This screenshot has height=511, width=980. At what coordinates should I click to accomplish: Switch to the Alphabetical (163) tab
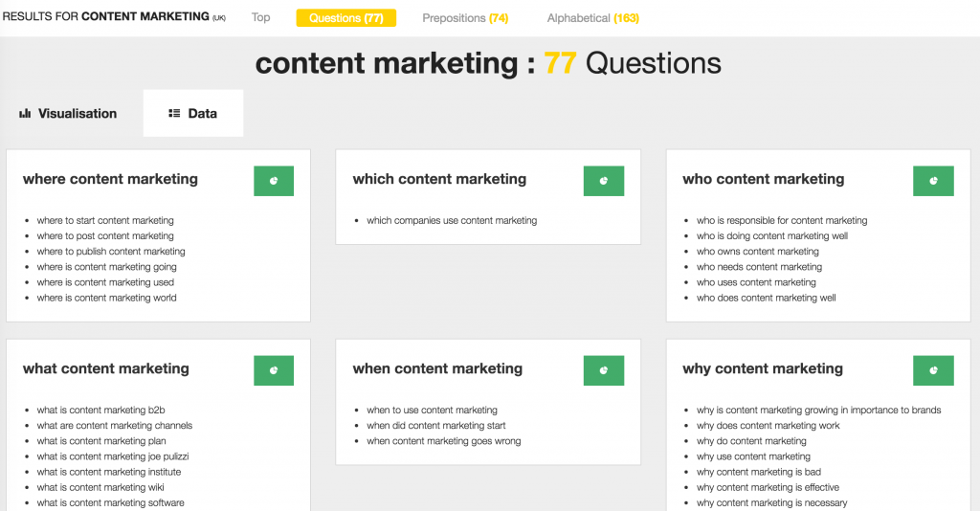593,17
